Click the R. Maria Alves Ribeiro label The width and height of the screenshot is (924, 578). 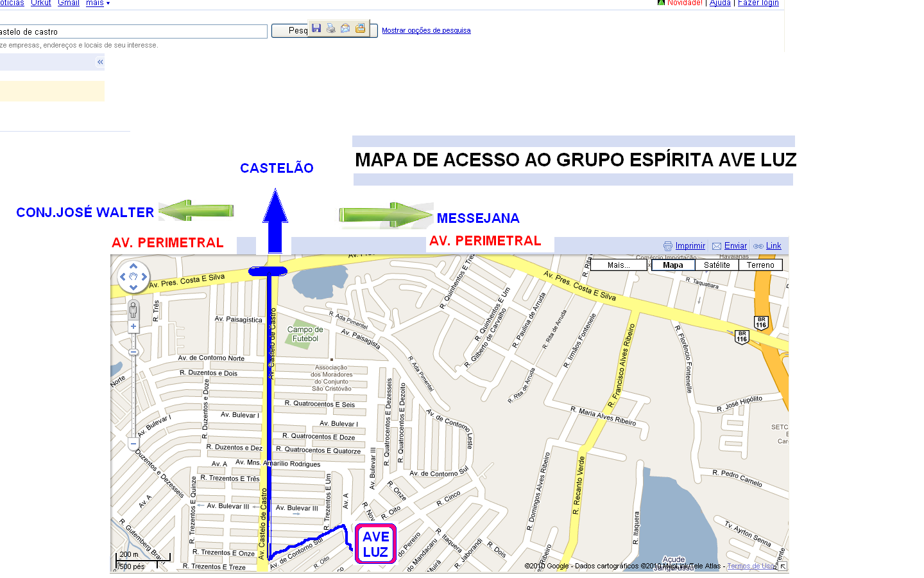603,416
